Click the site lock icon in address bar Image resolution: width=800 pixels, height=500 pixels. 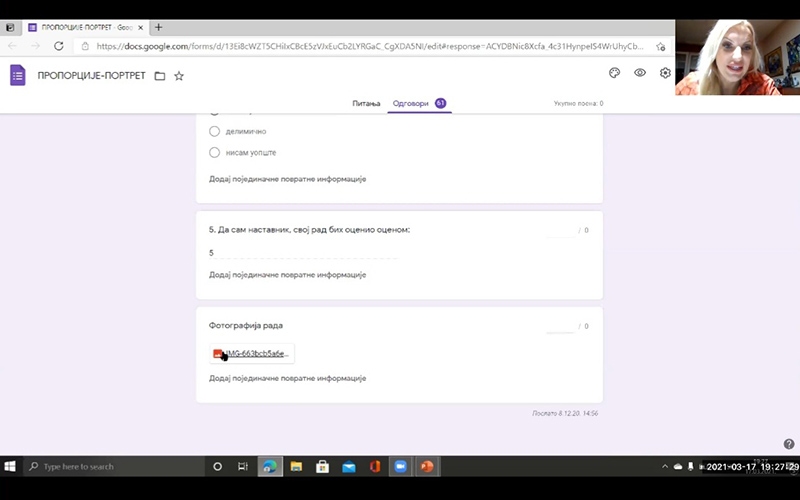(85, 46)
